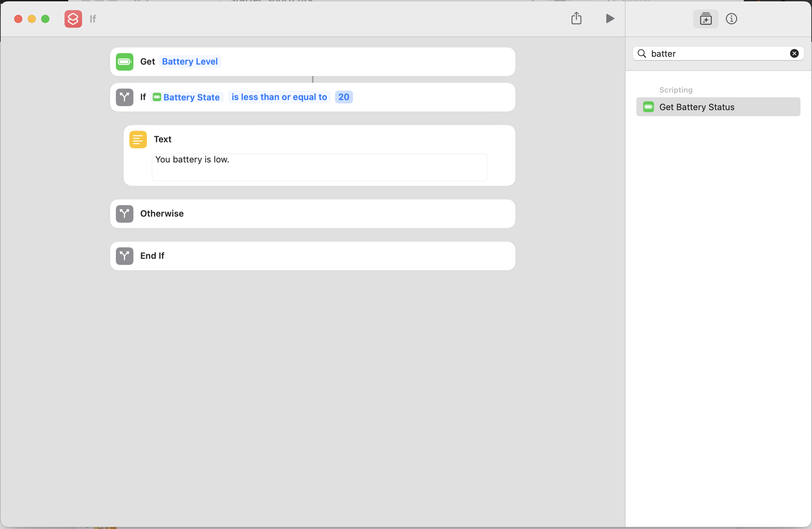
Task: Click the 'batter' search field
Action: point(716,54)
